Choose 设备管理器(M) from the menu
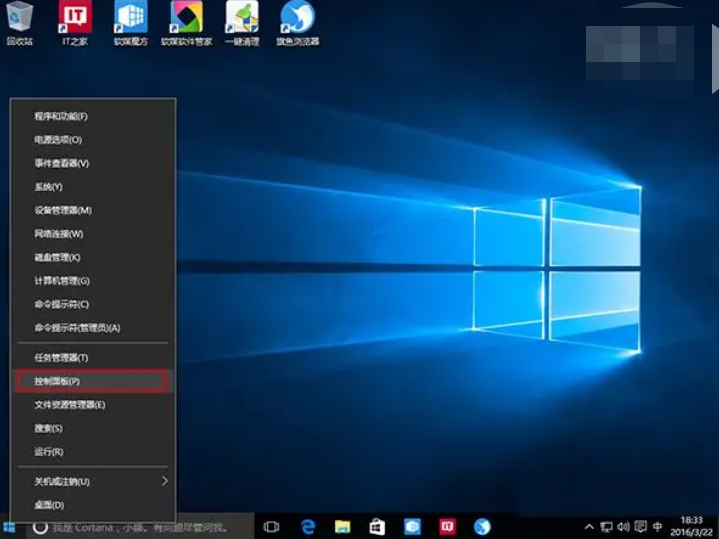The height and width of the screenshot is (539, 719). pos(63,210)
